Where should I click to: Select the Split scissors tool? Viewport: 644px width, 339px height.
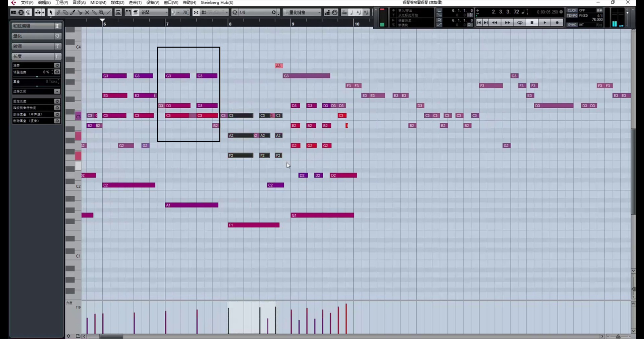80,12
